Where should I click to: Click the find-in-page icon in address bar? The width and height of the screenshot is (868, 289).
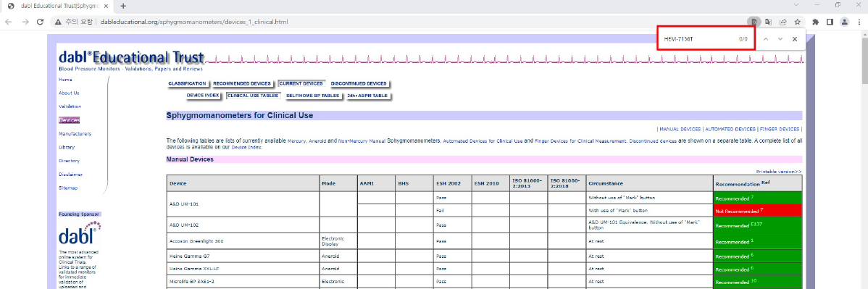pos(754,22)
